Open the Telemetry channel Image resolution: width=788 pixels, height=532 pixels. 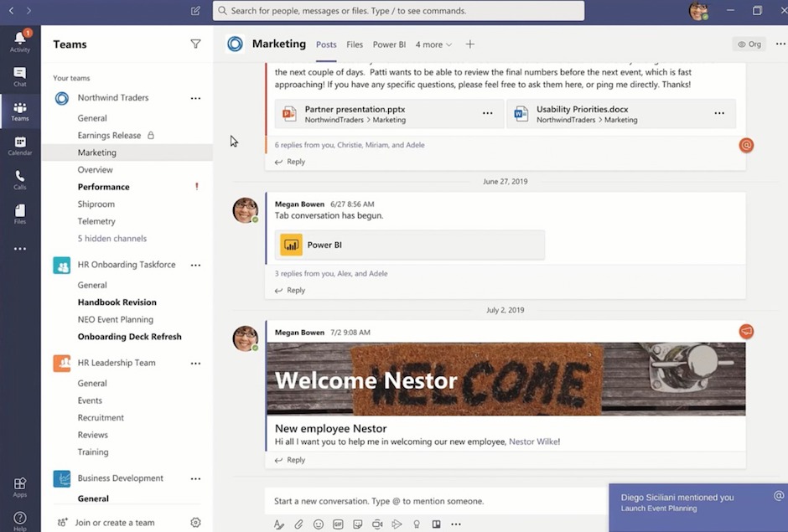pos(96,221)
